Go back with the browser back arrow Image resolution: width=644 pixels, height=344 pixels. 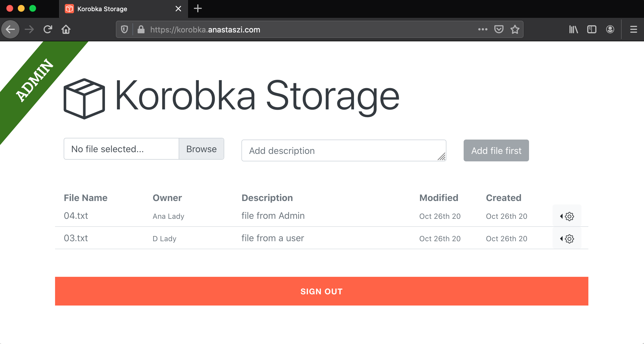click(x=11, y=29)
